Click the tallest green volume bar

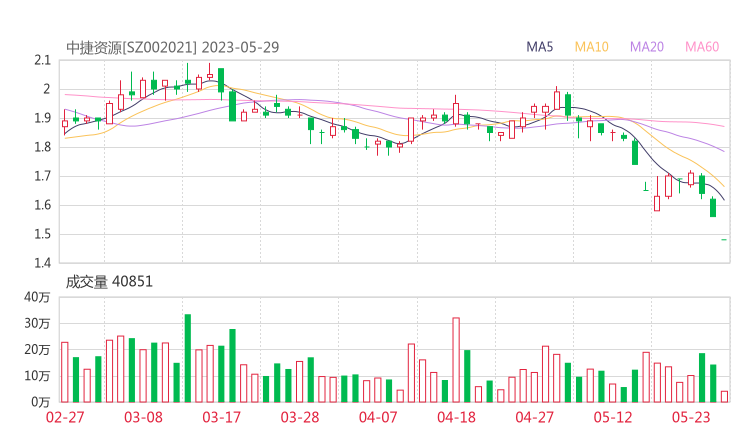pyautogui.click(x=187, y=358)
